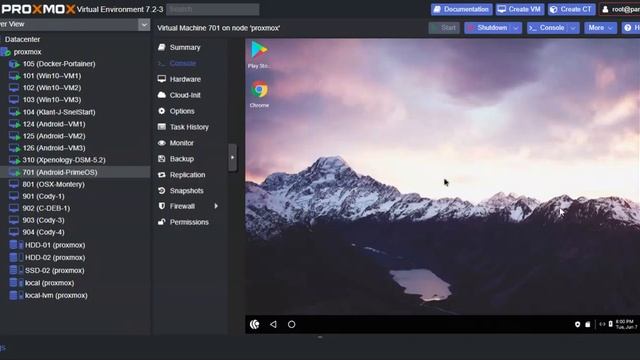
Task: Select storage SSD-02 (proxmox)
Action: click(x=54, y=270)
